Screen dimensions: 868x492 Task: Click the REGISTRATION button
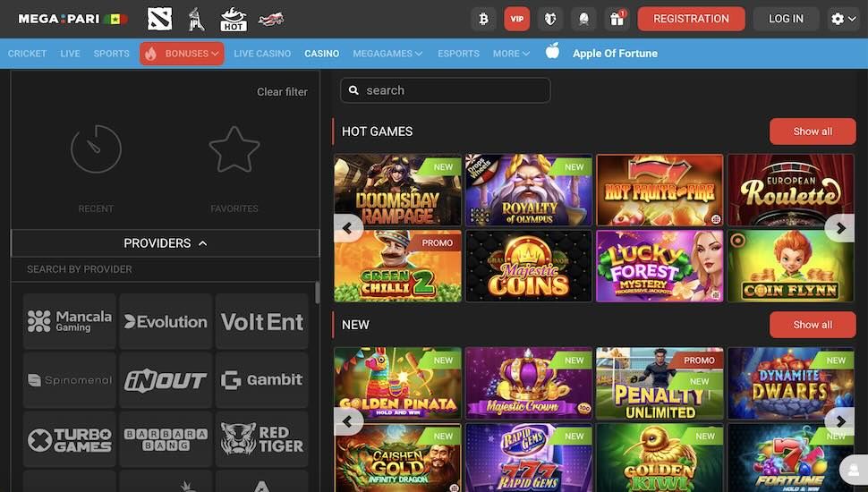tap(691, 19)
